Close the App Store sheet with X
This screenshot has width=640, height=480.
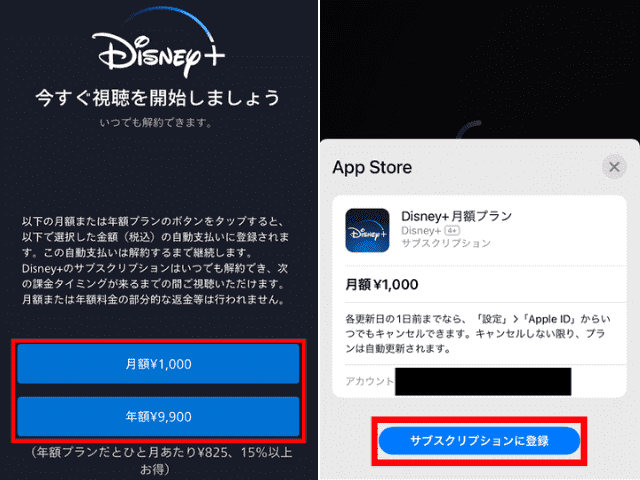614,167
